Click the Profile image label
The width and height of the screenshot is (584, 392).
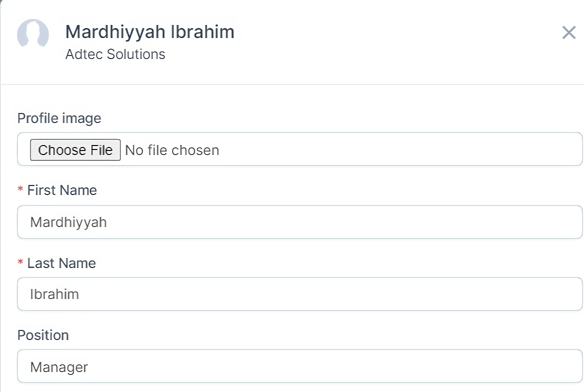59,118
